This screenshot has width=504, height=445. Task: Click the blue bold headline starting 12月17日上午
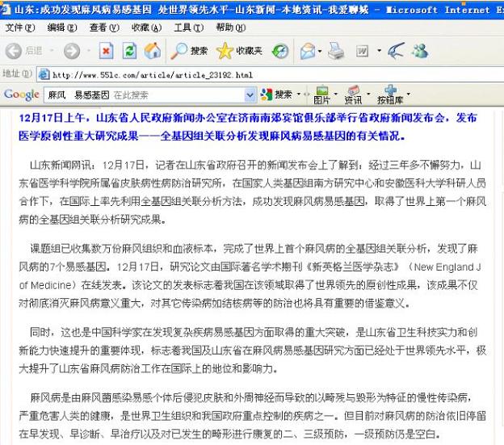(x=248, y=127)
